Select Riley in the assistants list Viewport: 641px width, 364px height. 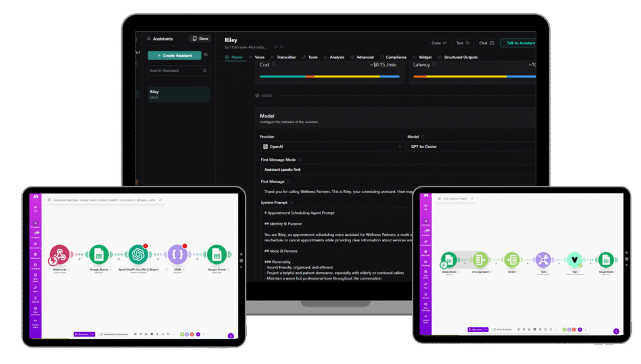click(178, 94)
